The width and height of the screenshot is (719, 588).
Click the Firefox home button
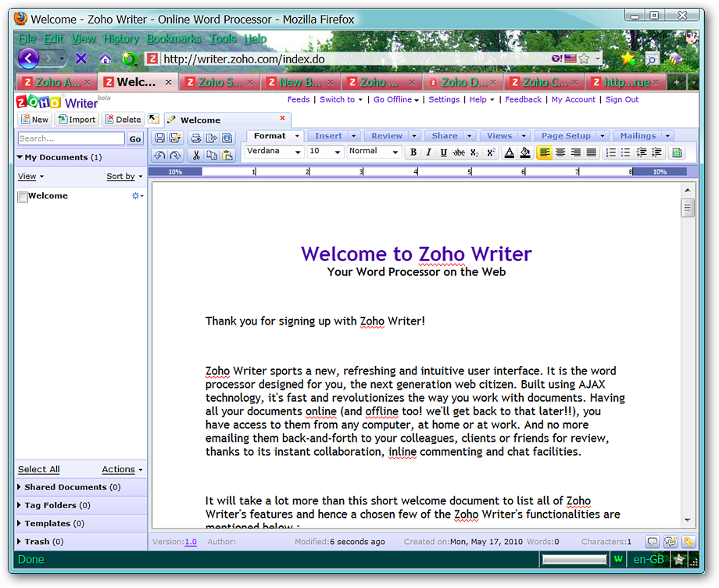105,59
